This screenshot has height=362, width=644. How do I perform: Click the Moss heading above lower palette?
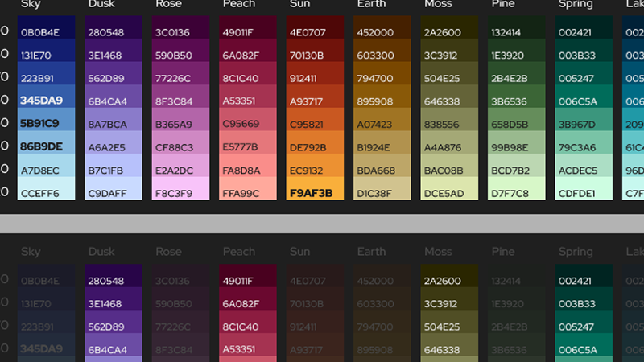pos(438,252)
